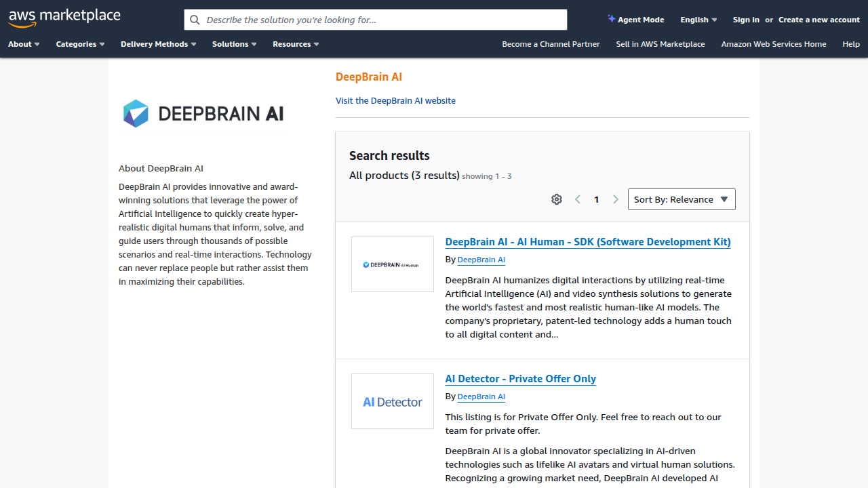The image size is (868, 488).
Task: Open AI Detector product thumbnail
Action: point(393,401)
